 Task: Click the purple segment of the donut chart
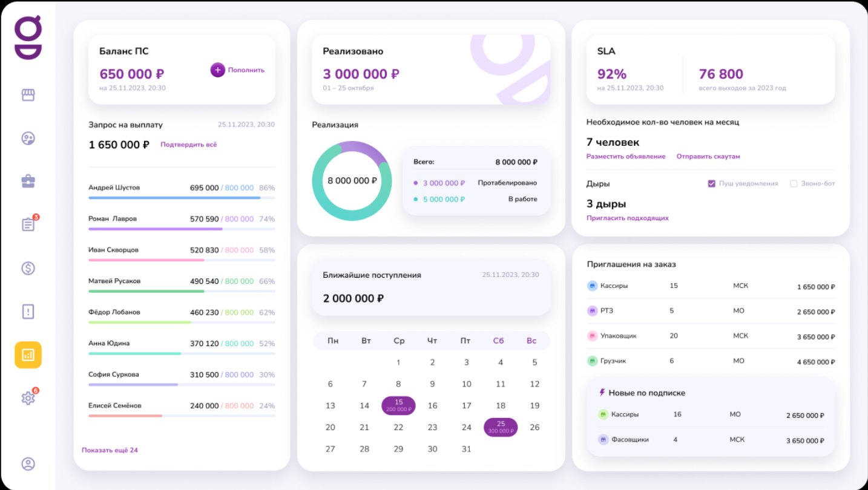pos(366,149)
